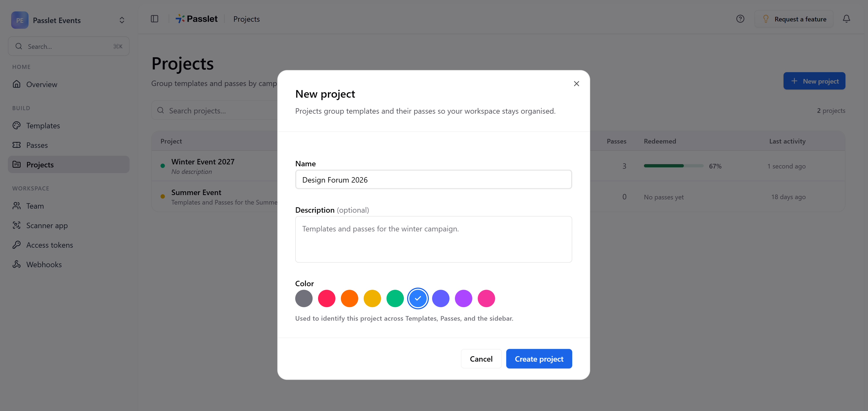Select the pink color swatch
The image size is (868, 411).
click(x=486, y=298)
